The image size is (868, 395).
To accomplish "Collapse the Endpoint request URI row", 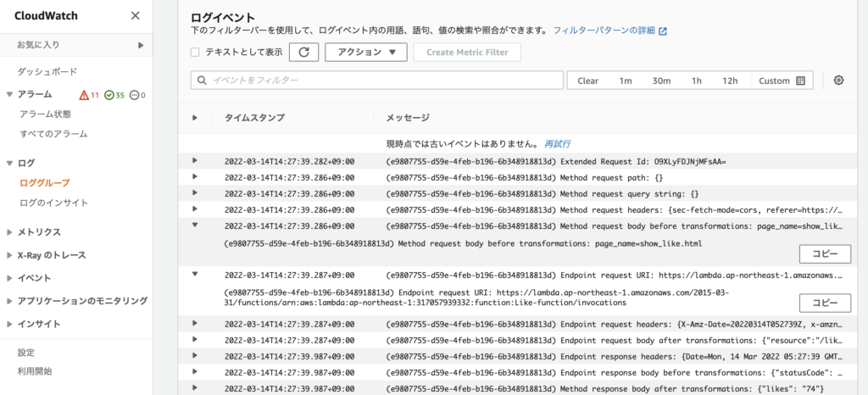I will [195, 273].
